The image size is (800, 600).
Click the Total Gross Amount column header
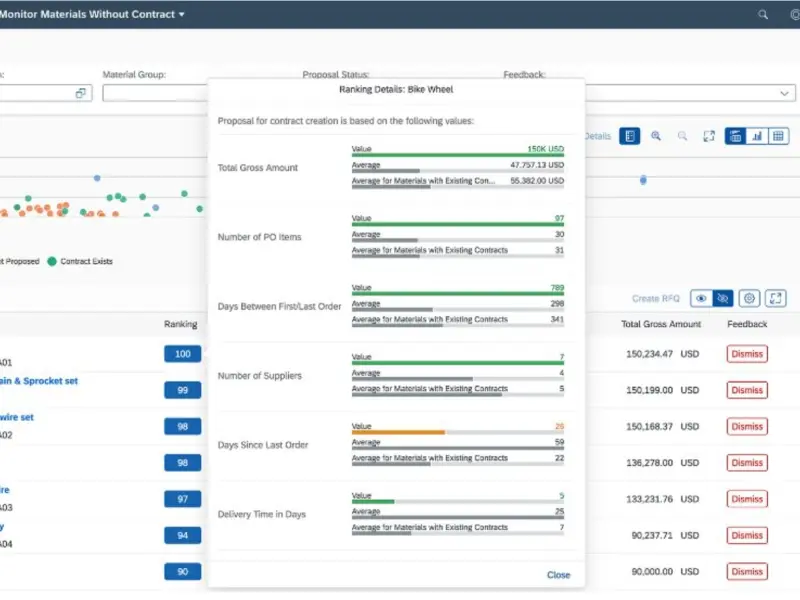660,324
